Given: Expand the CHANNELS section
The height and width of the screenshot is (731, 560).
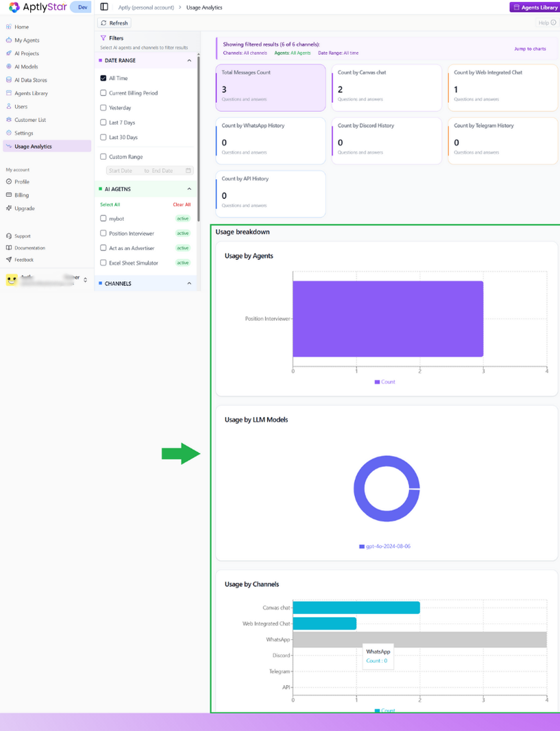Looking at the screenshot, I should 189,283.
